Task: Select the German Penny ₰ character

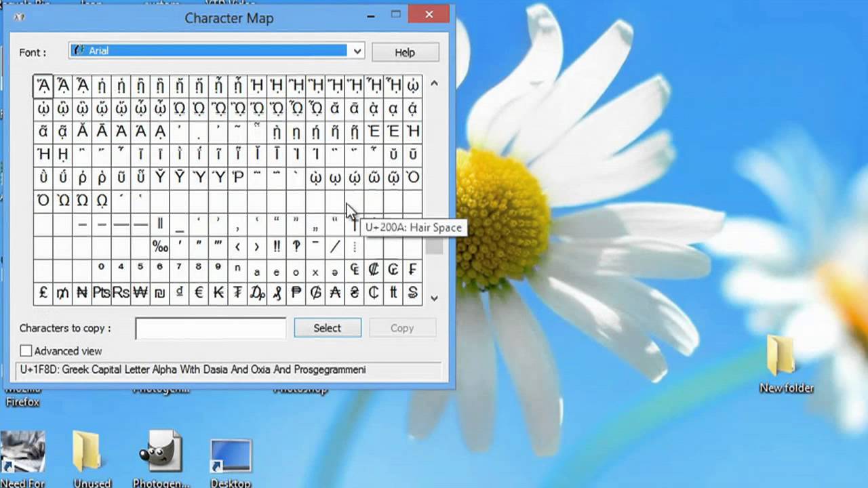Action: [x=277, y=293]
